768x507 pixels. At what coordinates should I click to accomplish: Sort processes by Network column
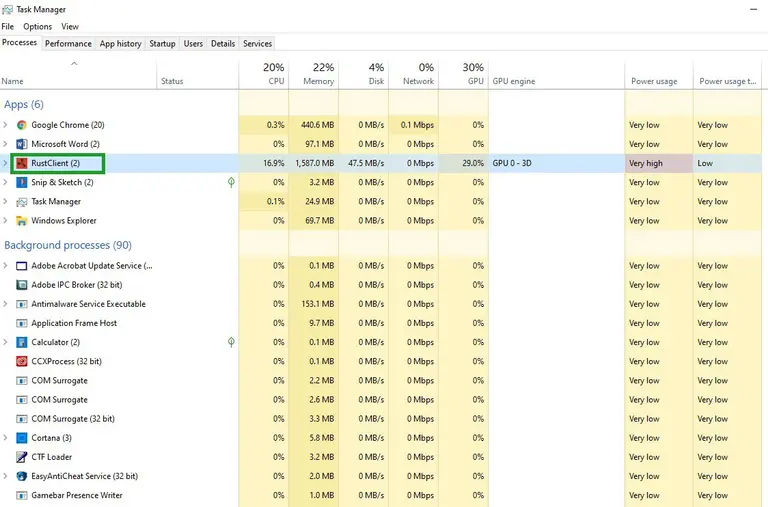413,74
